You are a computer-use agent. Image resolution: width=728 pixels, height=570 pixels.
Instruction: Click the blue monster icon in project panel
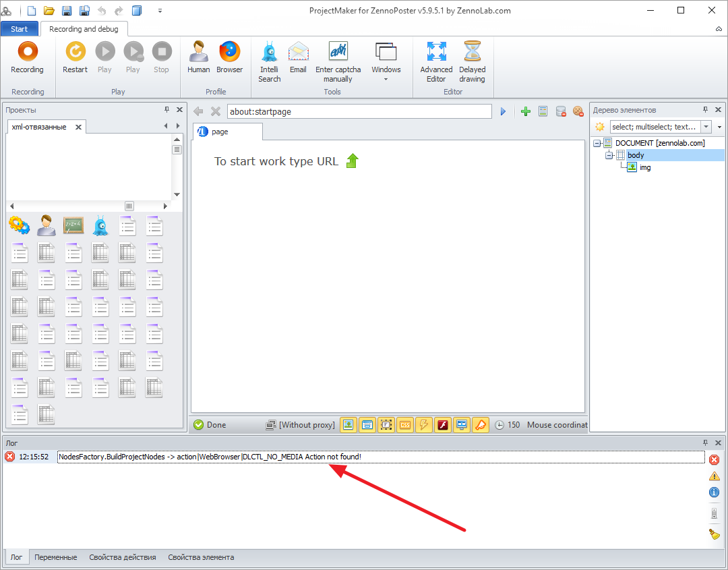[100, 226]
